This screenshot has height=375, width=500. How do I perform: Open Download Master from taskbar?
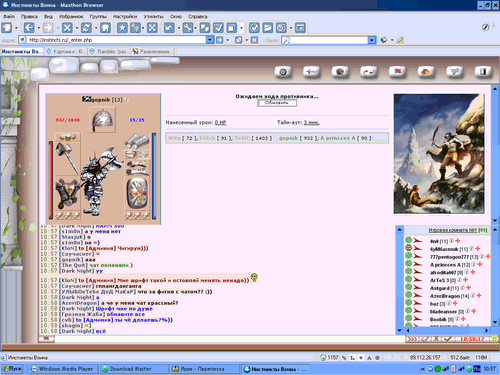click(134, 369)
